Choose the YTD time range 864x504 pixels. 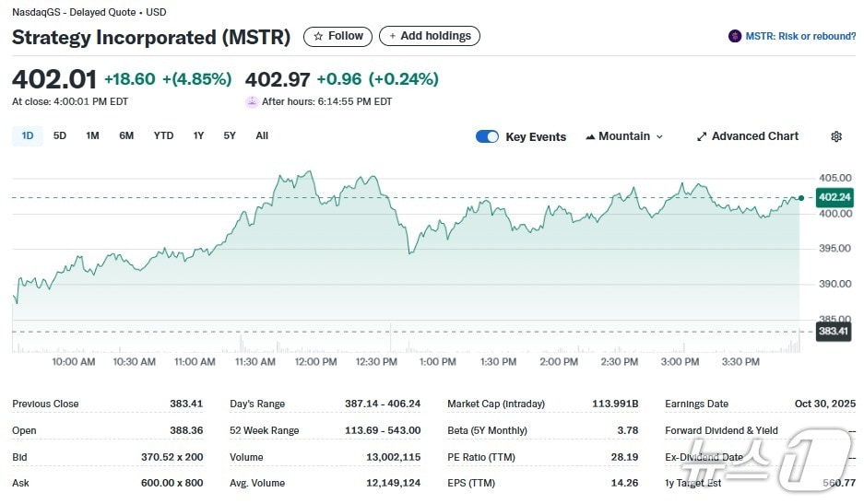coord(163,135)
